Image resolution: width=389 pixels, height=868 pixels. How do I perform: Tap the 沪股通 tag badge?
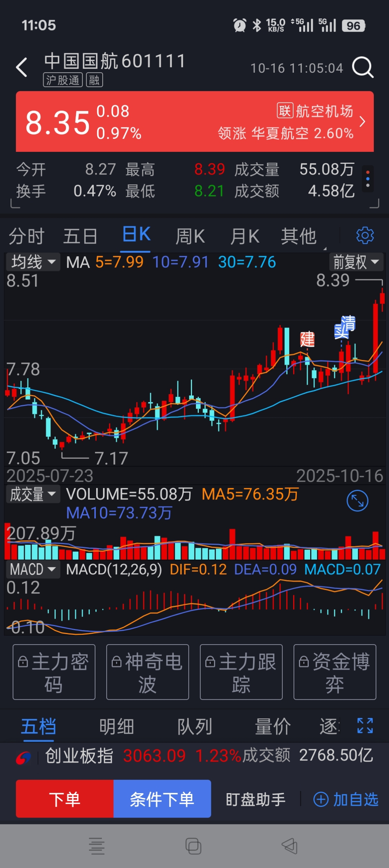coord(63,80)
